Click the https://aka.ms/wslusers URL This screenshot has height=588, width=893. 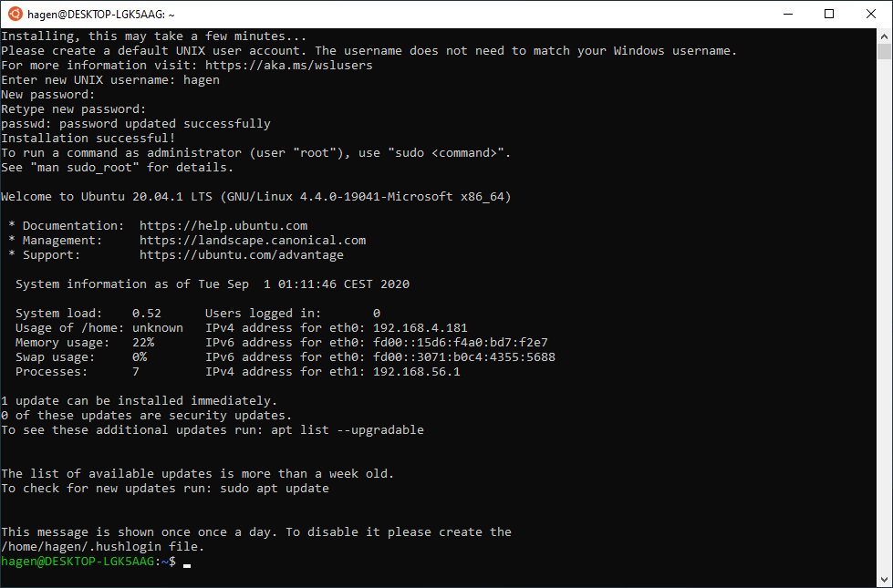289,66
